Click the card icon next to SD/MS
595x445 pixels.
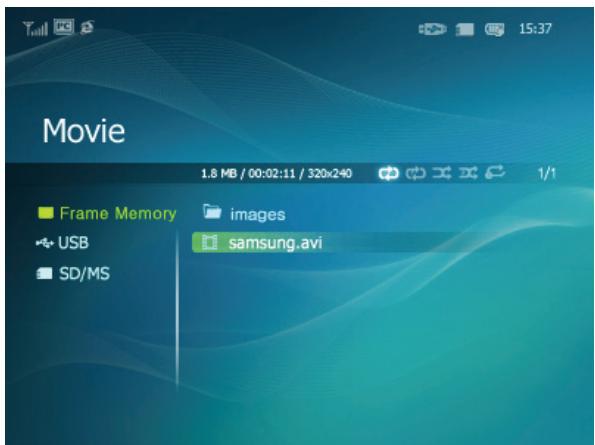coord(44,274)
